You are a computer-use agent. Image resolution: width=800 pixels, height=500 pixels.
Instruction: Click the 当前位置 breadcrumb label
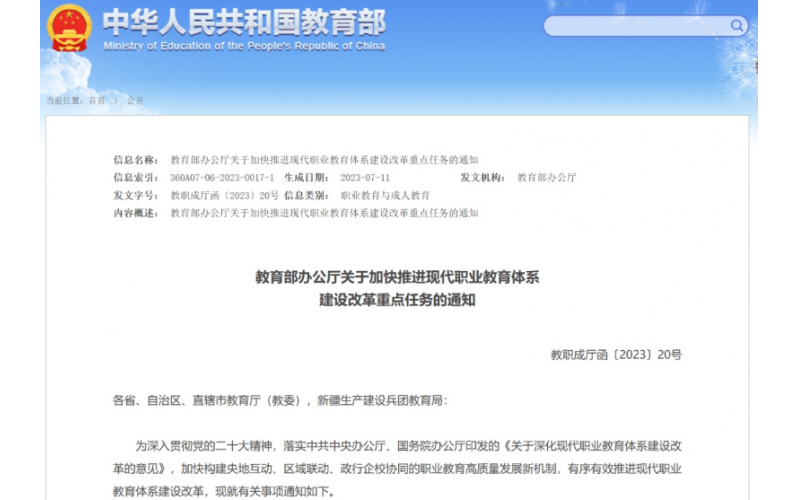point(65,101)
